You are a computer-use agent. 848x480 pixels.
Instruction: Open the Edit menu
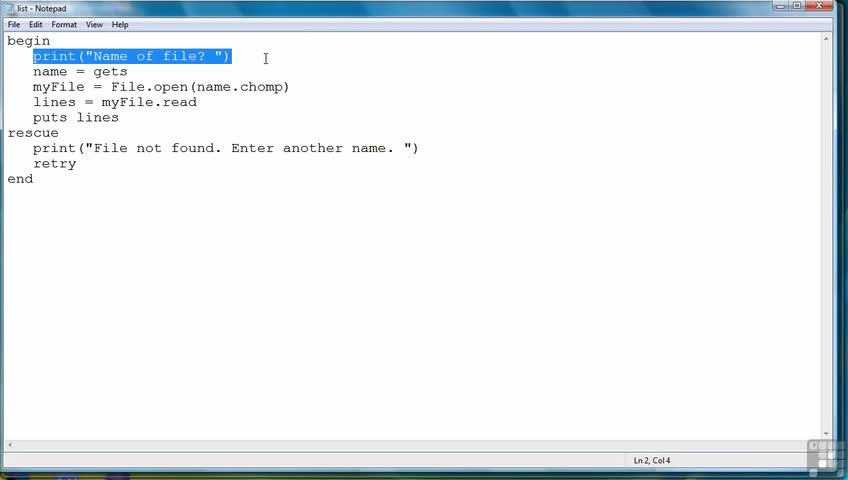(36, 25)
